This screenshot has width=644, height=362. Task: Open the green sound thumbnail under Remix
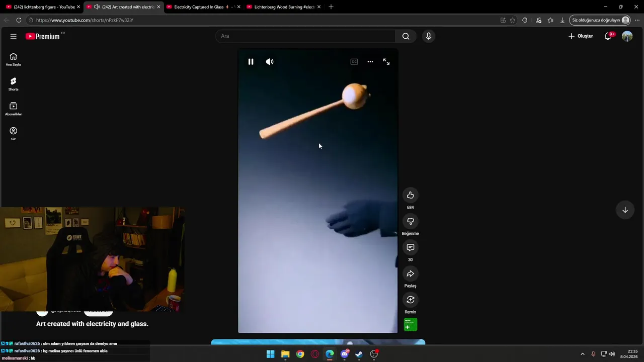point(411,325)
